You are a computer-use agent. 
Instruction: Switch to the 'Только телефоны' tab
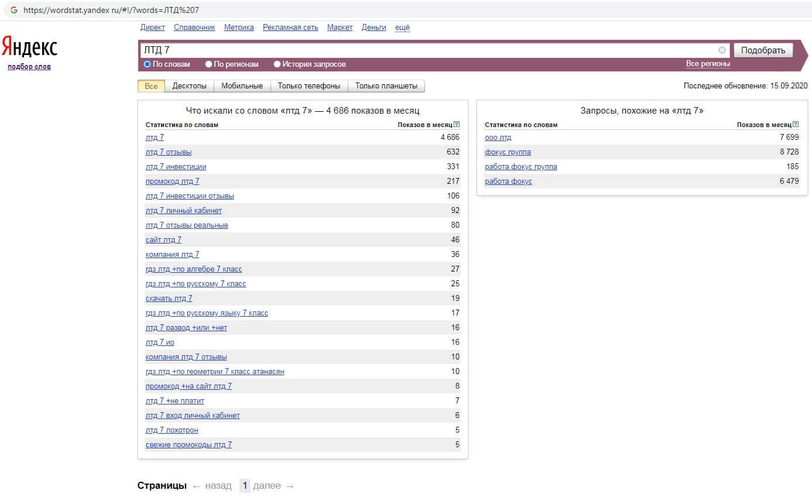[x=309, y=86]
